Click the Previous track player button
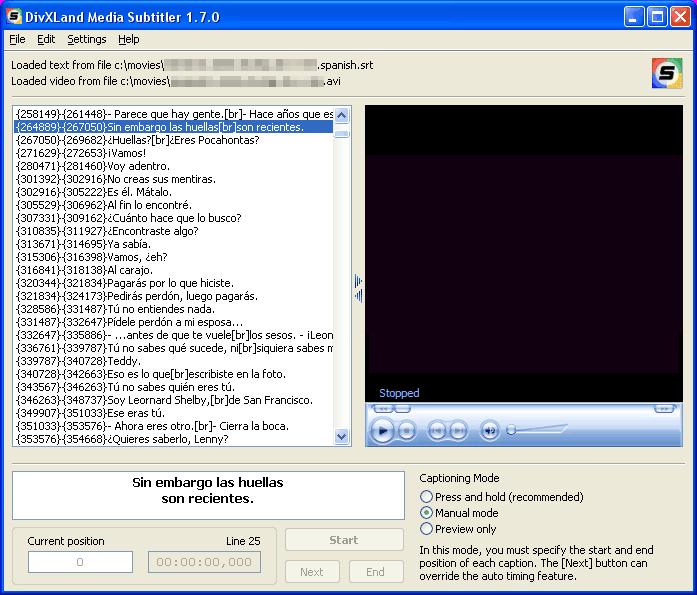This screenshot has width=697, height=595. tap(437, 430)
